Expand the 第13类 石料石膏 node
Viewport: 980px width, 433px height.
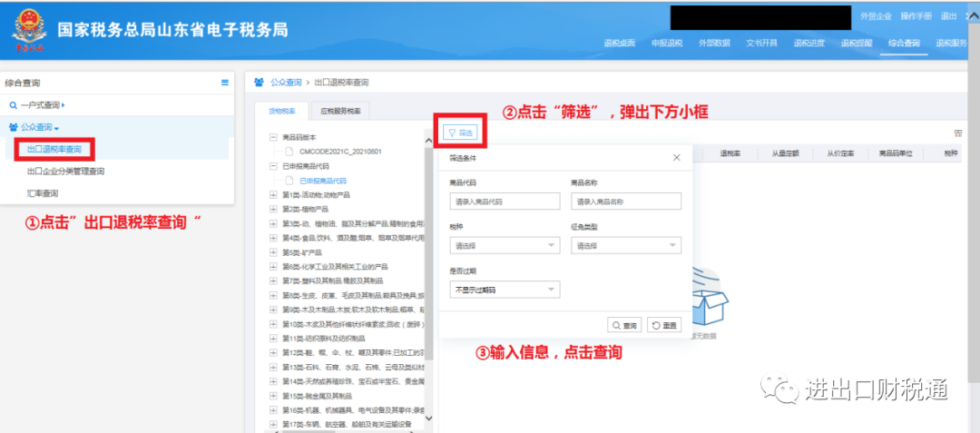click(x=272, y=368)
